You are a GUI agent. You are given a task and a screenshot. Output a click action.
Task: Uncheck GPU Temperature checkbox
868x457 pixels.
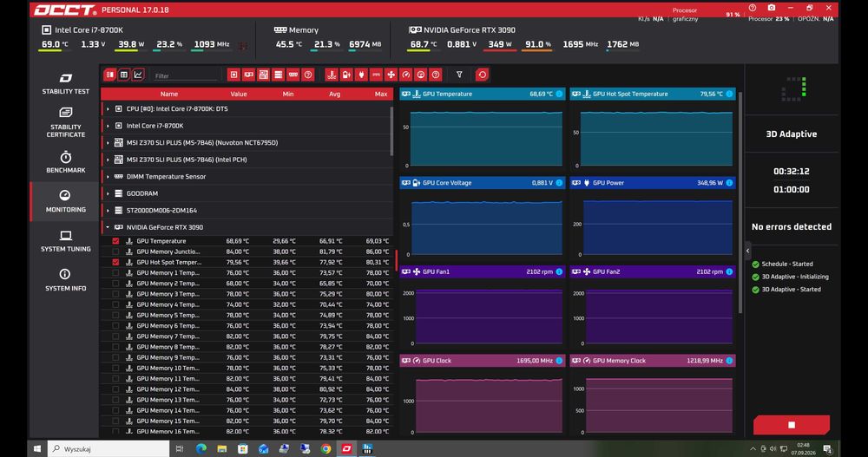(115, 241)
